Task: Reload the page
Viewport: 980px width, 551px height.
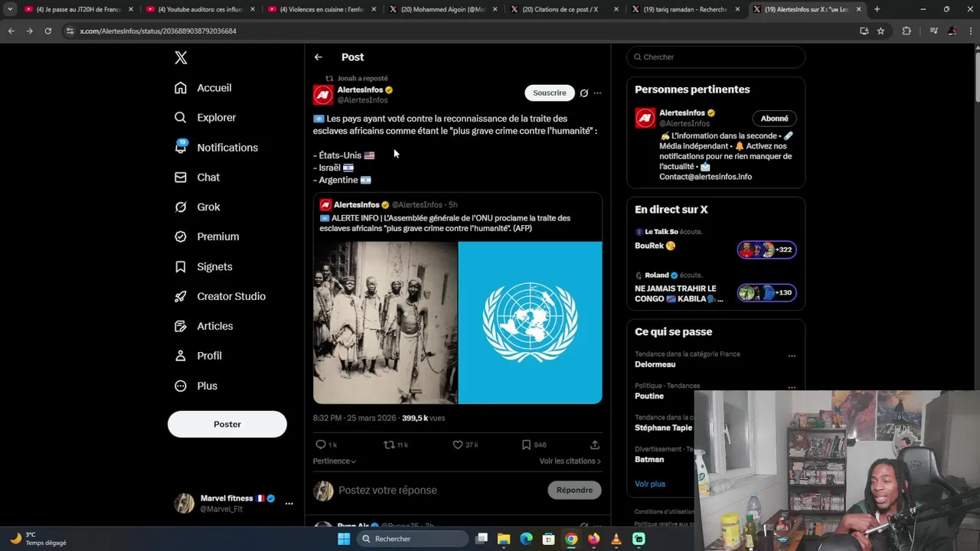Action: coord(47,31)
